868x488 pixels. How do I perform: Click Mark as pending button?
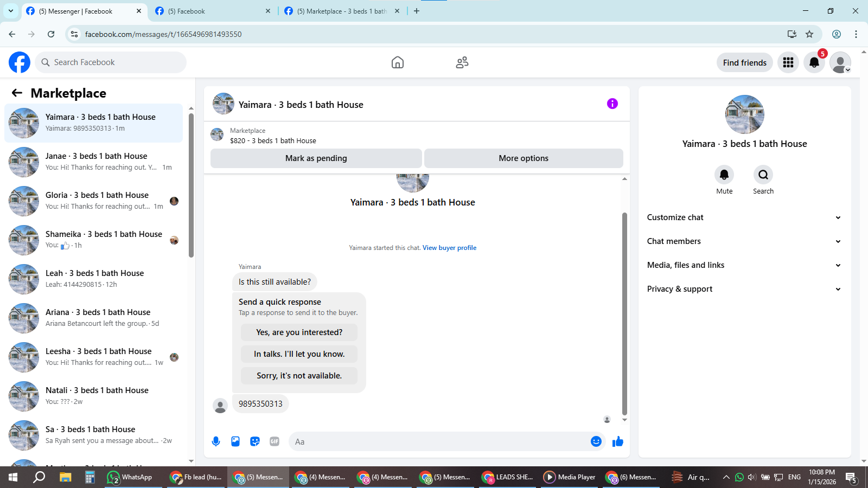pos(316,158)
